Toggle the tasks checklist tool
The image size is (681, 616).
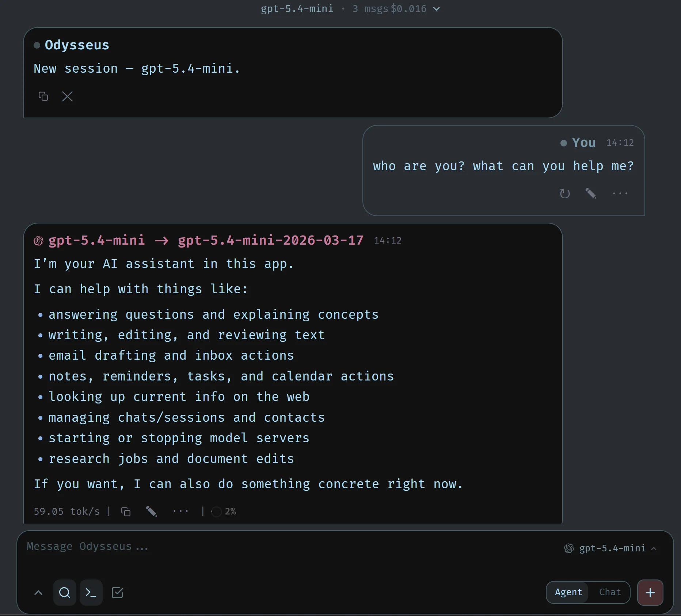[117, 593]
